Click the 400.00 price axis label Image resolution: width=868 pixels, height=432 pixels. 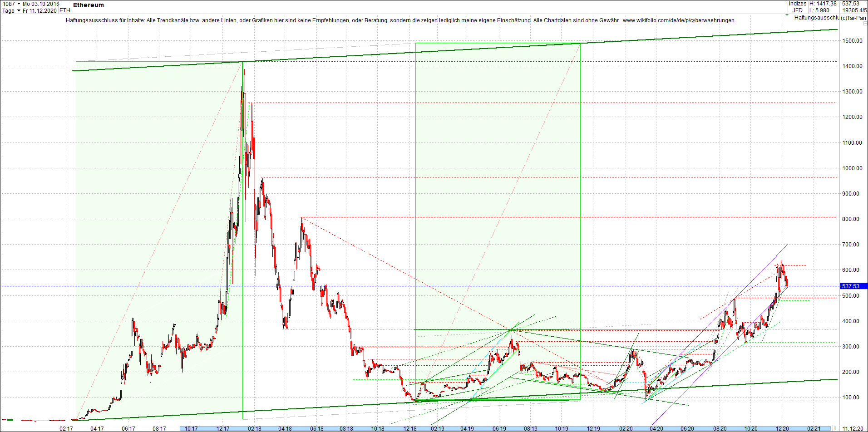click(x=851, y=321)
